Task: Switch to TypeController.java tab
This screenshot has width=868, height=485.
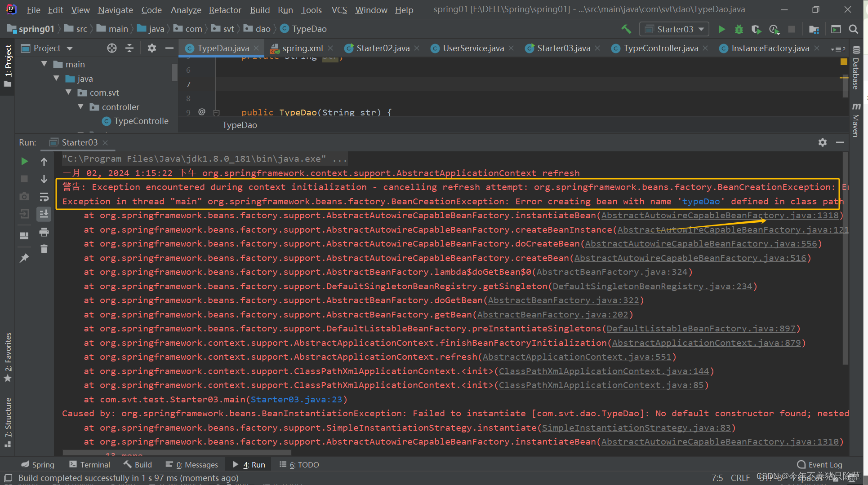Action: click(660, 48)
